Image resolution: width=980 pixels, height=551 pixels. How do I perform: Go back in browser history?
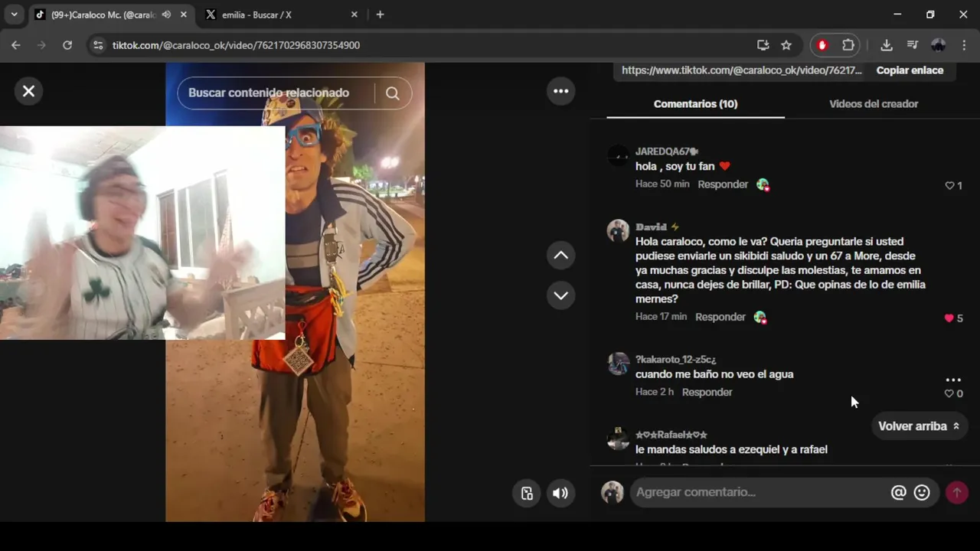16,45
